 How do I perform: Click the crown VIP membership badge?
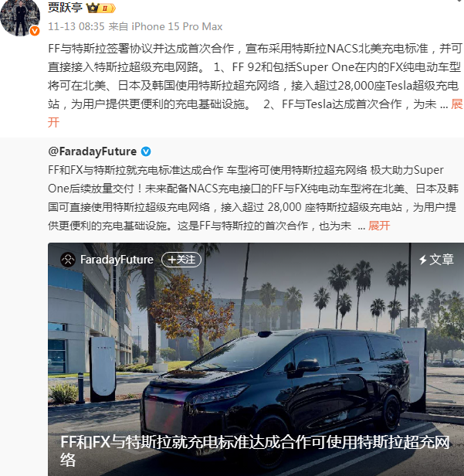pos(101,8)
